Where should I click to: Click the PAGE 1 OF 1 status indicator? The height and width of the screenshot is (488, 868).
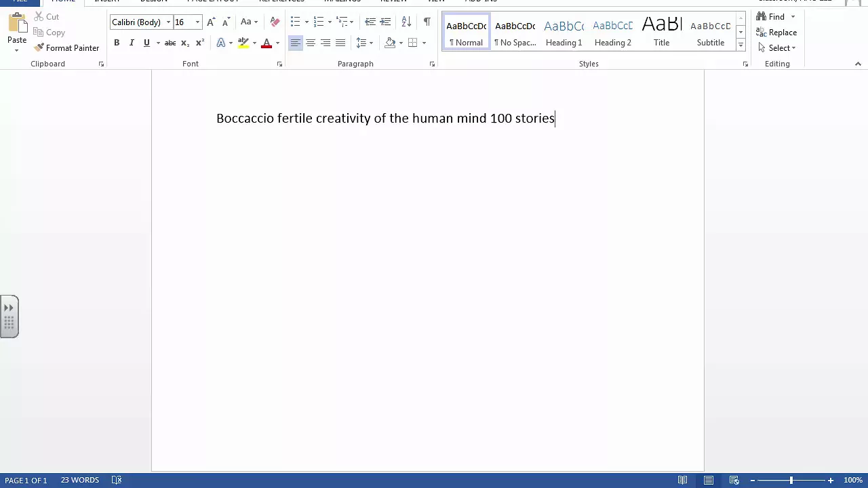tap(26, 480)
